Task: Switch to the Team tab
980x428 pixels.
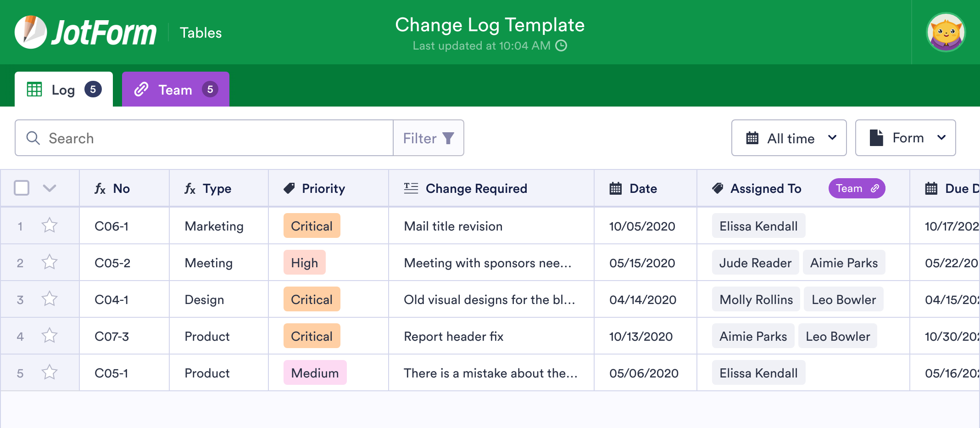Action: click(175, 89)
